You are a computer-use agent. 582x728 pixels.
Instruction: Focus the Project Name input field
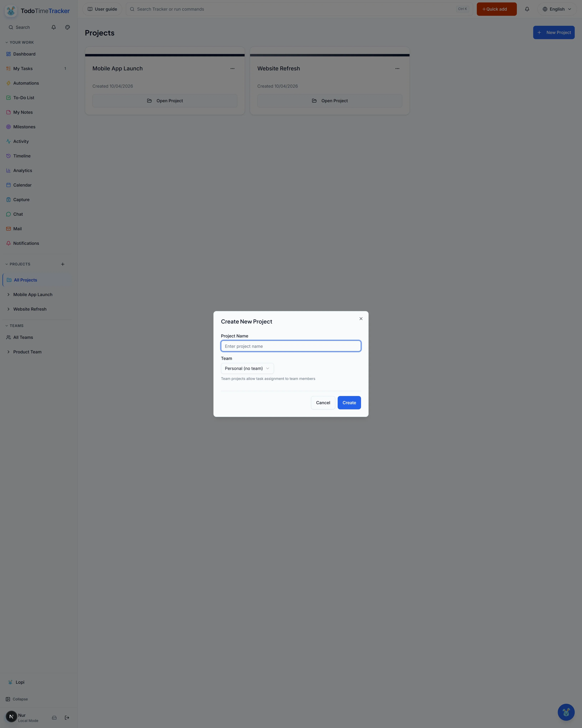pyautogui.click(x=291, y=346)
